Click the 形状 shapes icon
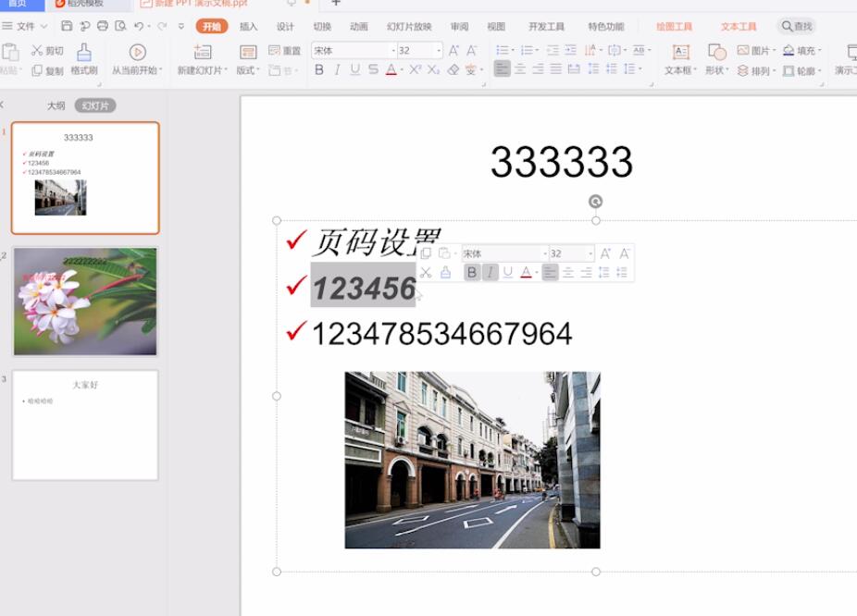This screenshot has width=857, height=616. pos(716,53)
